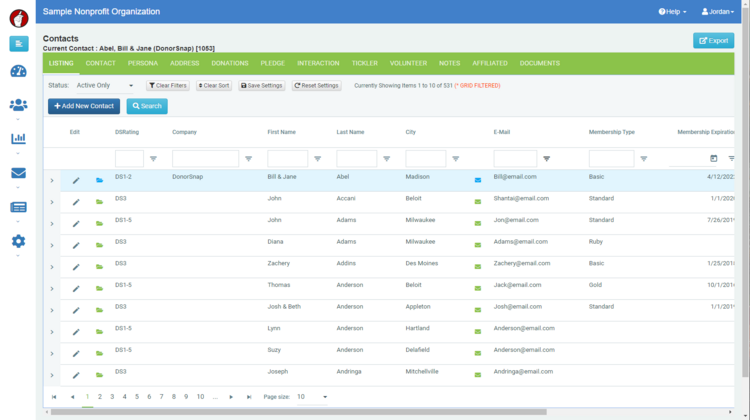This screenshot has width=750, height=420.
Task: Open the green folder icon for John Accani
Action: tap(99, 202)
